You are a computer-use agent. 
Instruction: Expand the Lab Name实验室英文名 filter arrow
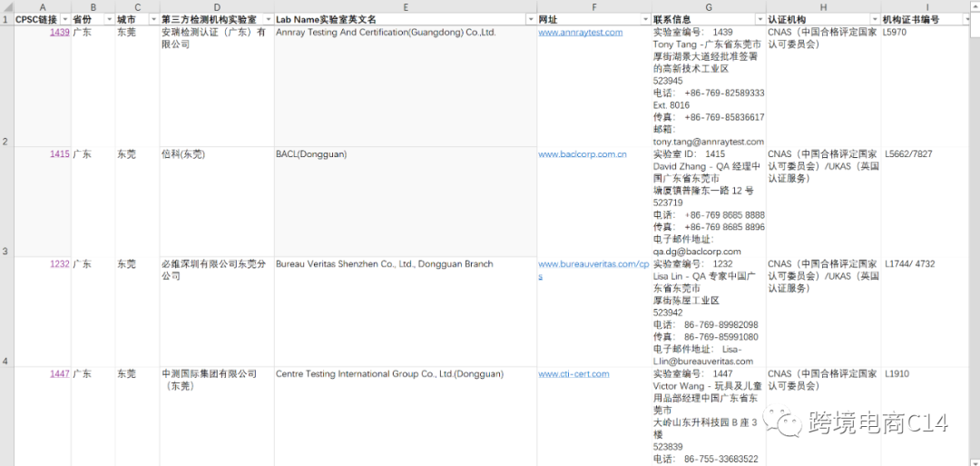(530, 19)
